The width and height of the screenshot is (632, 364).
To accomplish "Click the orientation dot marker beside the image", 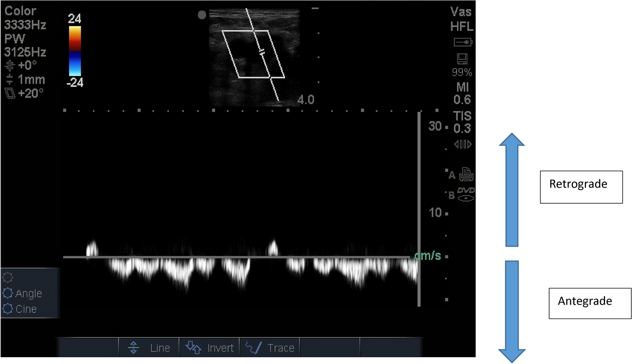I will [202, 15].
